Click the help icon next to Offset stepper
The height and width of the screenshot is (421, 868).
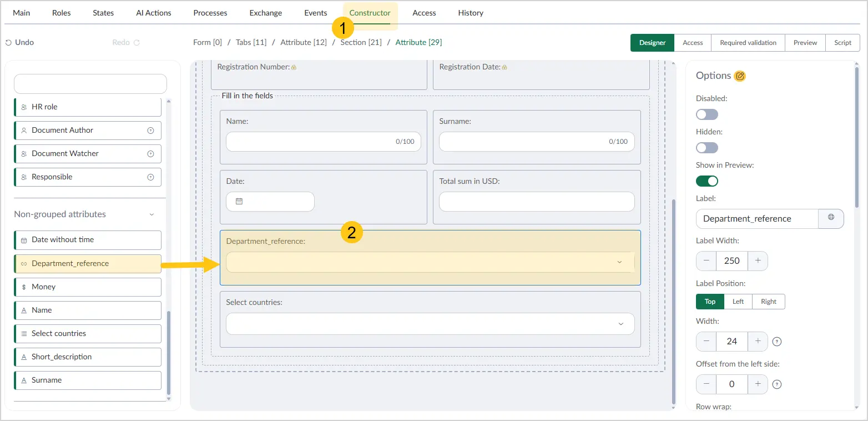coord(777,384)
